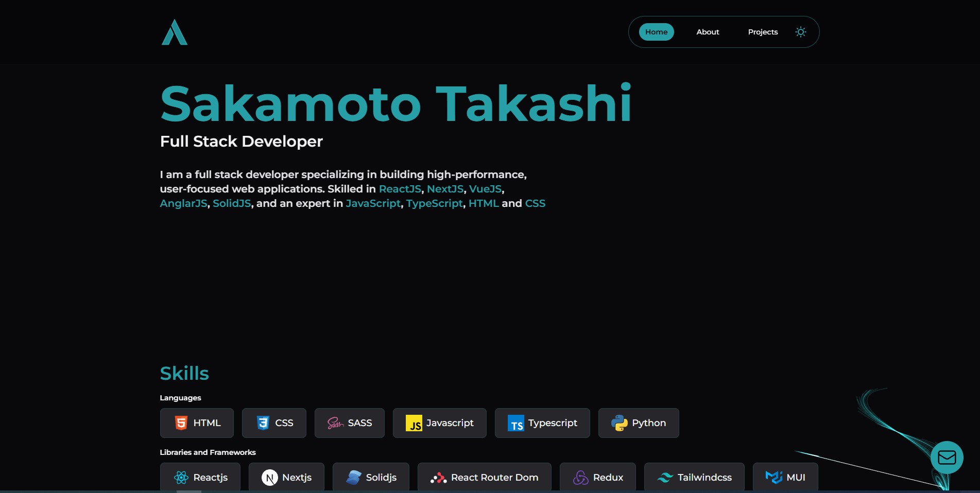Screen dimensions: 980x493
Task: Click the TS Typescript icon
Action: pyautogui.click(x=515, y=423)
